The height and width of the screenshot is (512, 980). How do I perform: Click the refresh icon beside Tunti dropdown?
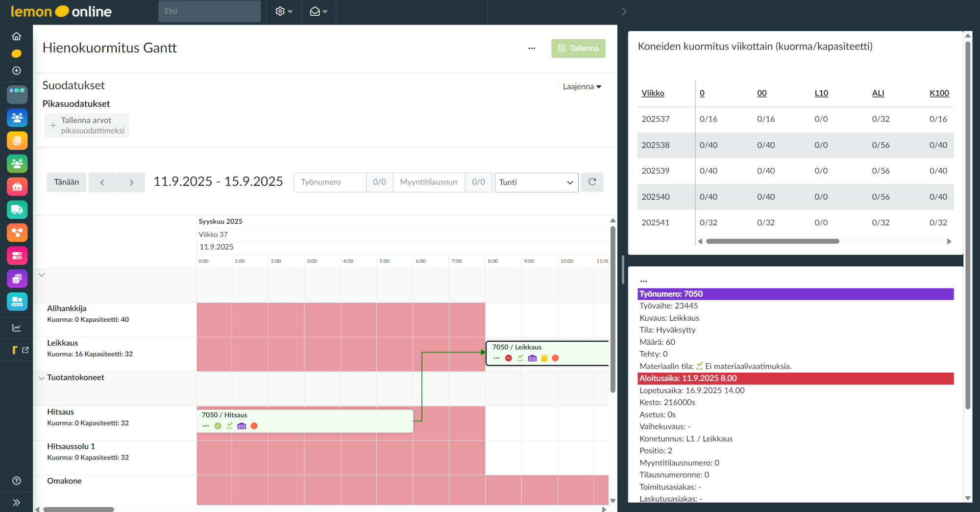click(592, 182)
